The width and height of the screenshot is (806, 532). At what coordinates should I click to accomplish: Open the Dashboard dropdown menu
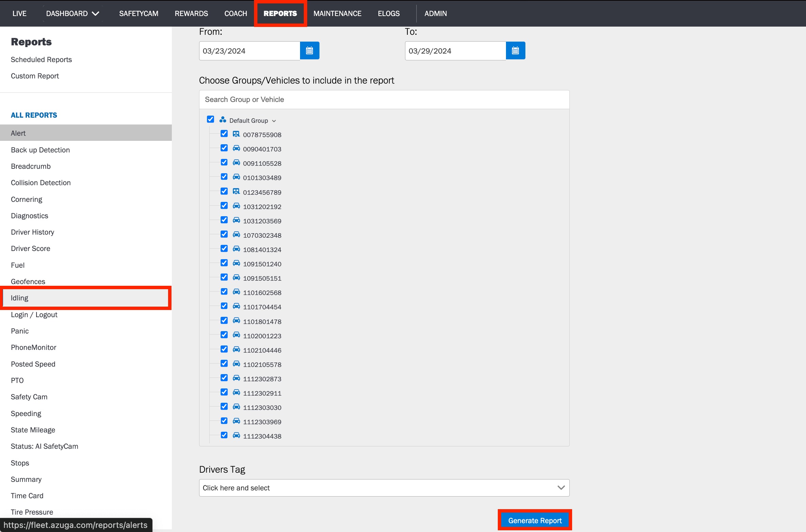click(73, 14)
